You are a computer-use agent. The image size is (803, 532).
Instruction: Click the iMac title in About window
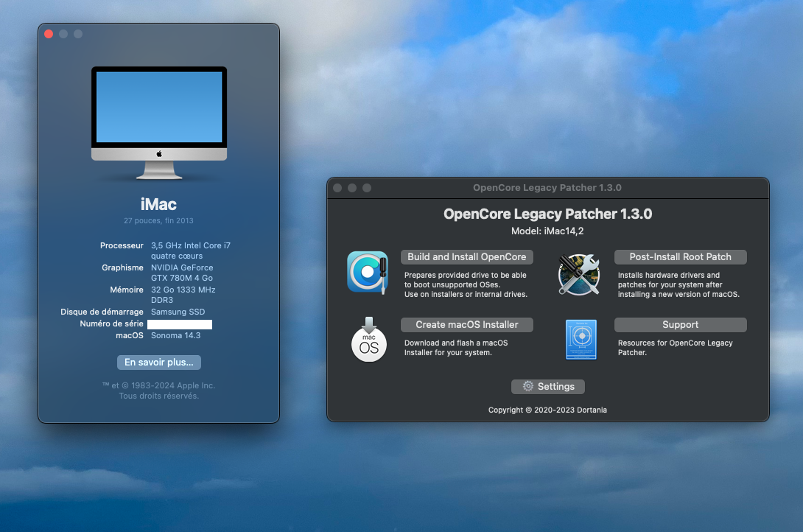(158, 204)
